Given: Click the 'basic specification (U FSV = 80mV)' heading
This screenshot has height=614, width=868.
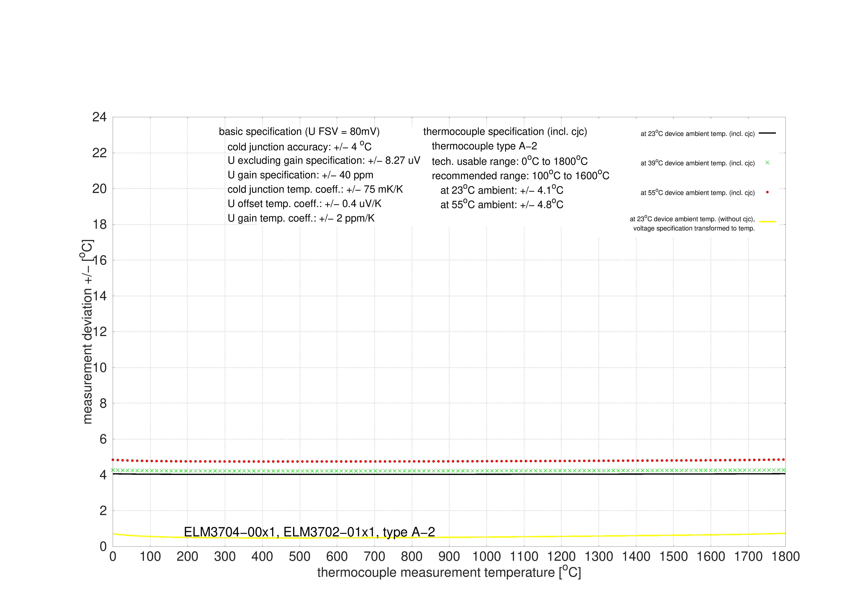Looking at the screenshot, I should pos(299,132).
